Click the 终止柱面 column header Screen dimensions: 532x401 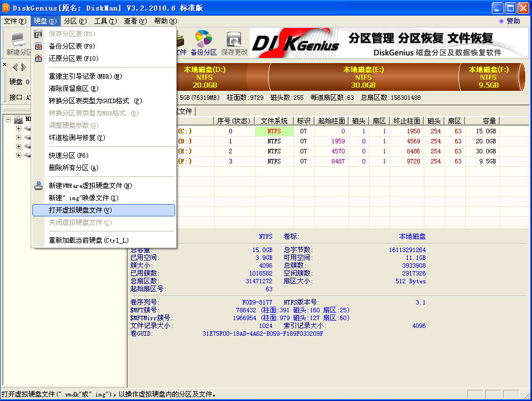pyautogui.click(x=407, y=121)
